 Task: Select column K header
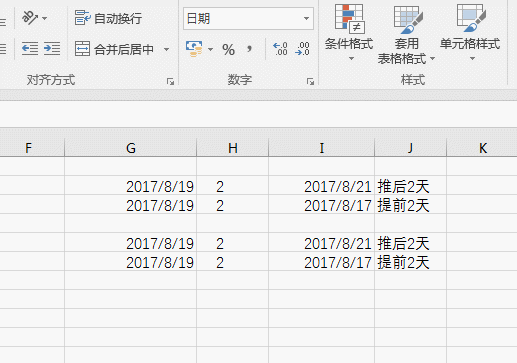482,148
